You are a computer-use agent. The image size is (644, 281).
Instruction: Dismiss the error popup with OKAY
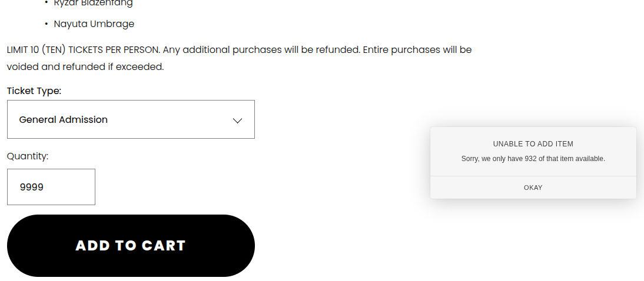pos(533,188)
